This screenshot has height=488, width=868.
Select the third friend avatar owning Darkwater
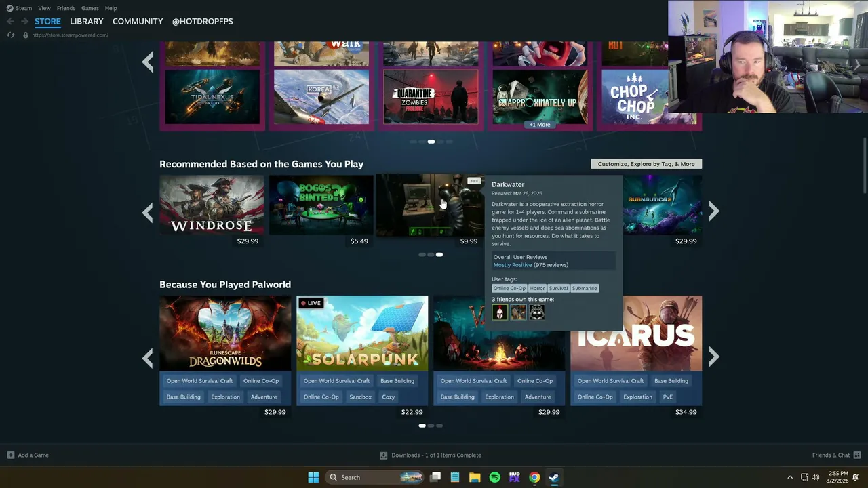click(x=536, y=312)
